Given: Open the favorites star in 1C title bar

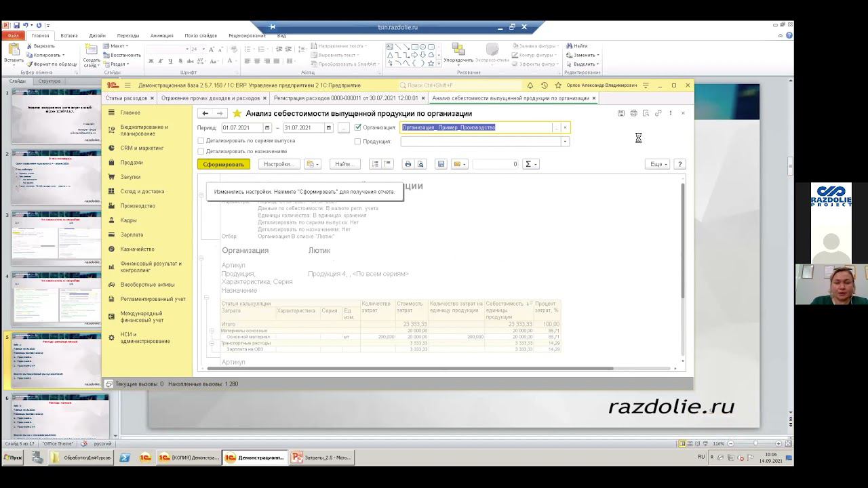Looking at the screenshot, I should coord(558,85).
